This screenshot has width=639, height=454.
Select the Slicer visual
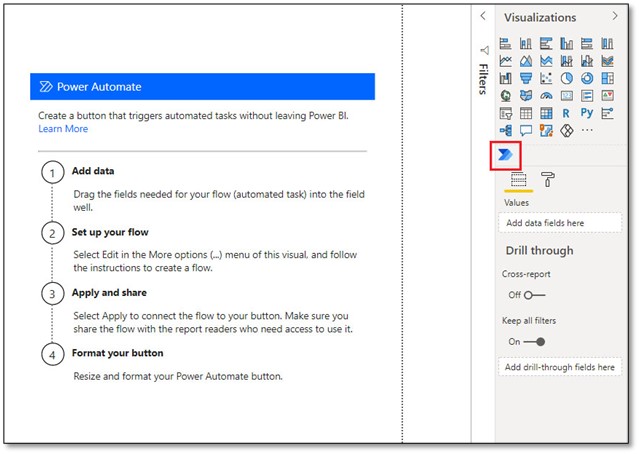[505, 113]
